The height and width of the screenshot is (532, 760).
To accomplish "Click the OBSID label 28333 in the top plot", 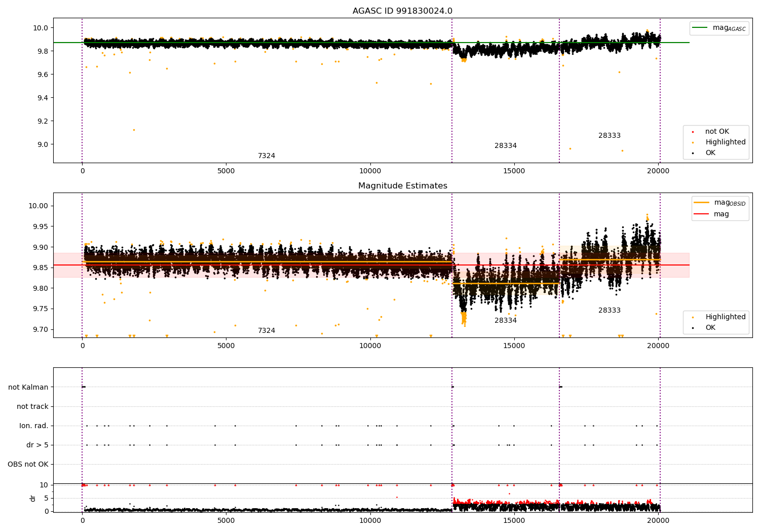I will click(610, 136).
